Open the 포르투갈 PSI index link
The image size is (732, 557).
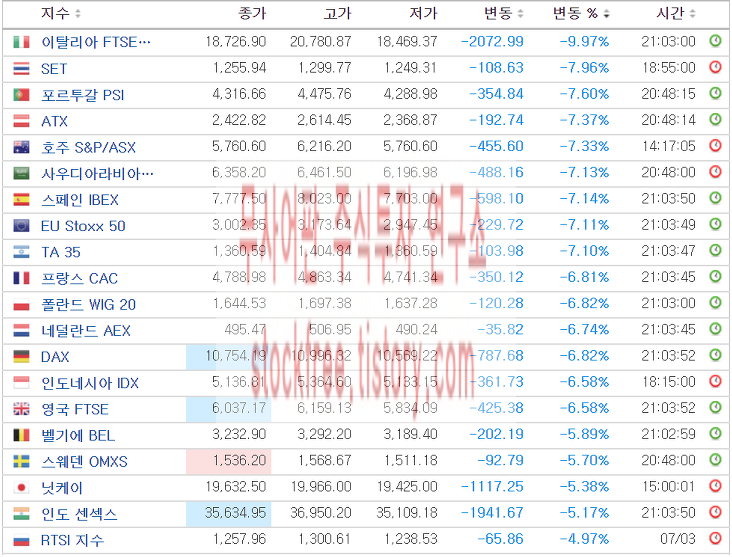tap(83, 95)
